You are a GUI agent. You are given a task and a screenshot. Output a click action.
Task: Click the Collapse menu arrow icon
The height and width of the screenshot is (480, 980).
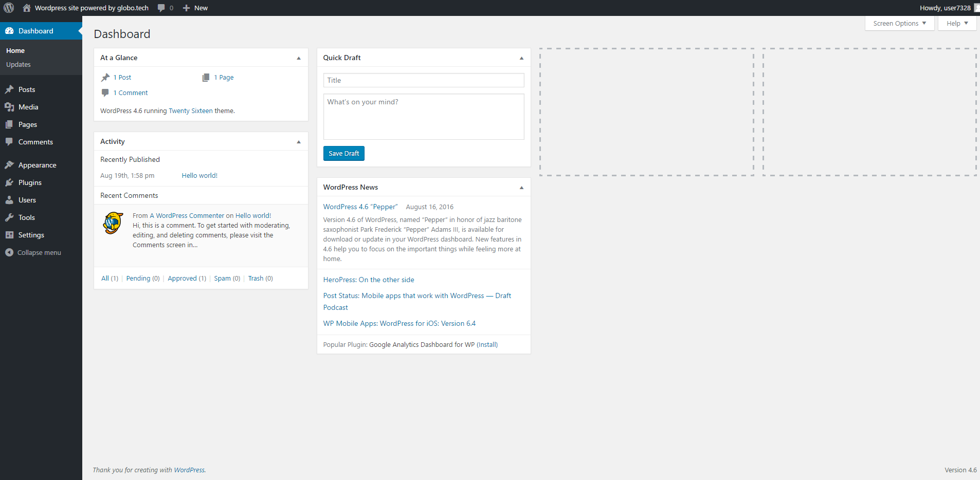9,252
